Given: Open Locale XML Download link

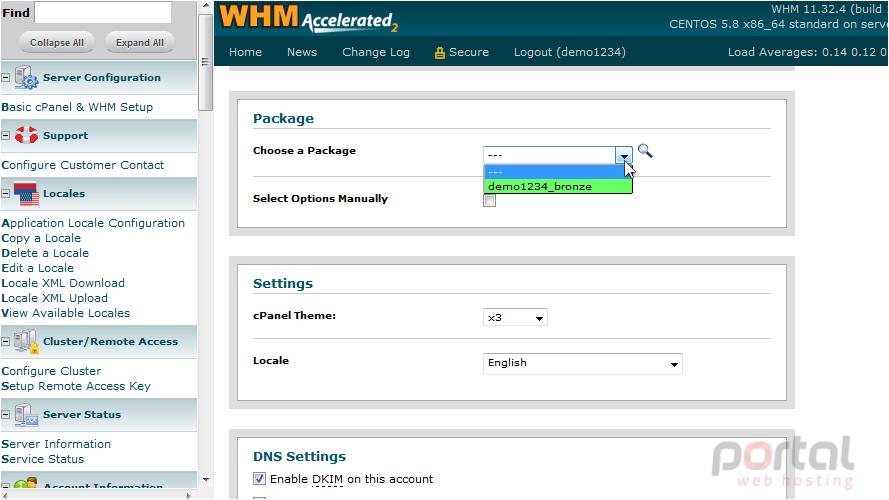Looking at the screenshot, I should click(x=63, y=283).
